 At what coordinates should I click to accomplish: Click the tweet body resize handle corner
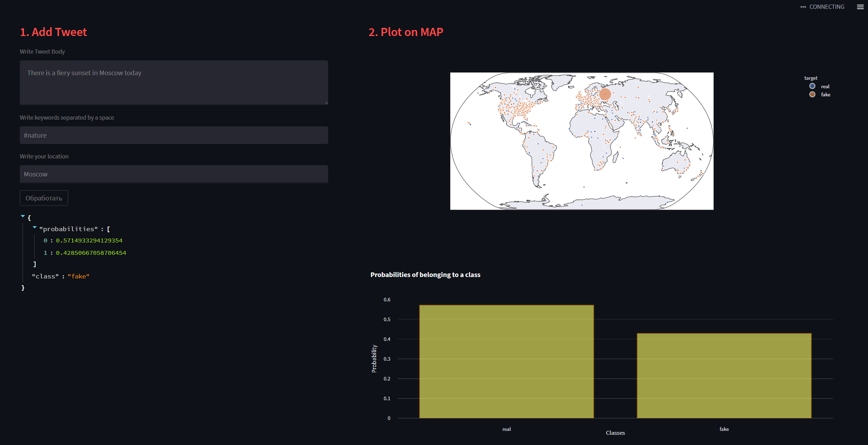click(x=326, y=103)
